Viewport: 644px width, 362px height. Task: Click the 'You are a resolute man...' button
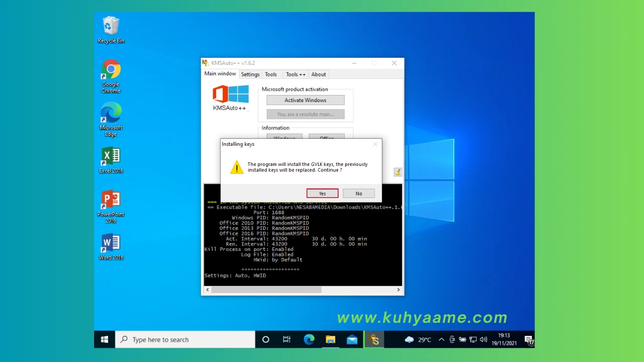(x=305, y=114)
